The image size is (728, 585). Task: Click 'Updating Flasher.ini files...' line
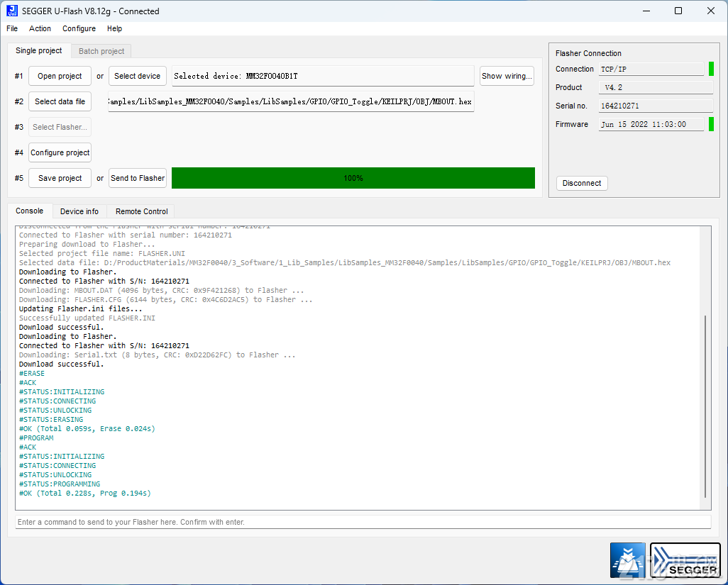click(81, 309)
